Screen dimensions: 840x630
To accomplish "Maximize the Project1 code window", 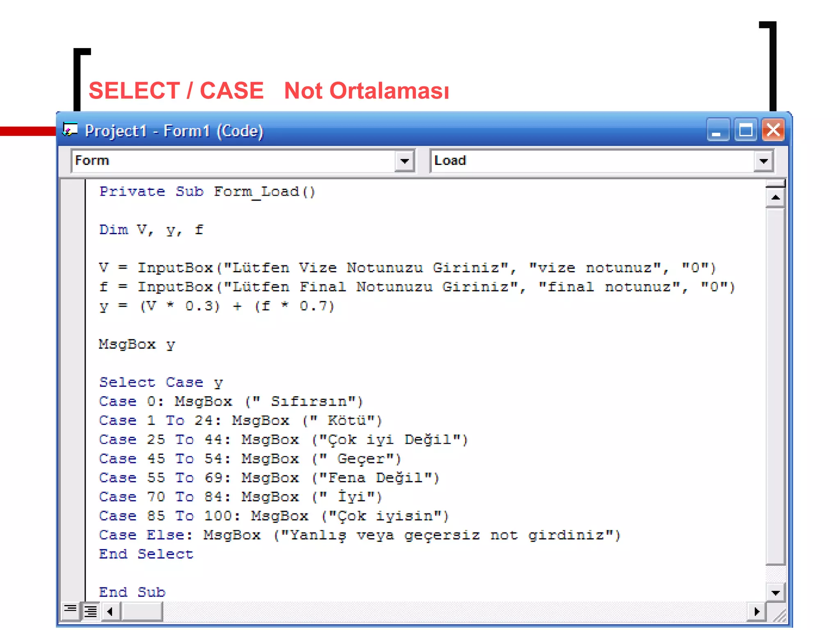I will click(745, 130).
